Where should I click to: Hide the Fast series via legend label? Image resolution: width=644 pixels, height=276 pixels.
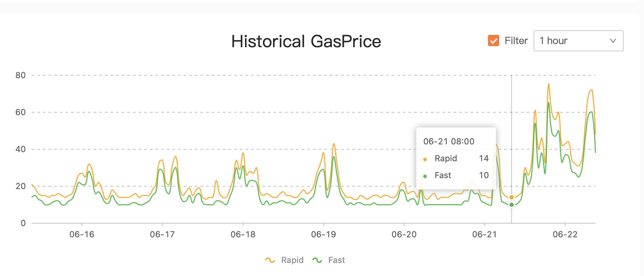337,260
